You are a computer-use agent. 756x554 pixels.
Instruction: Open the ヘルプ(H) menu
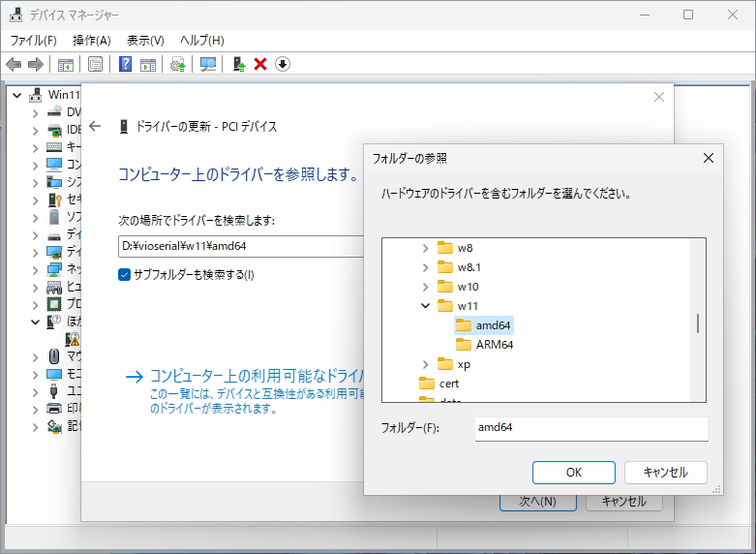[202, 40]
